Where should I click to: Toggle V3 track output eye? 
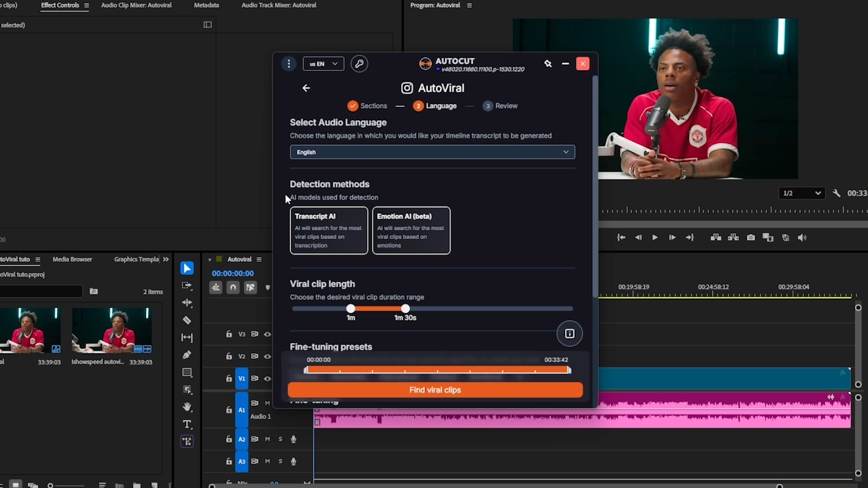(268, 334)
